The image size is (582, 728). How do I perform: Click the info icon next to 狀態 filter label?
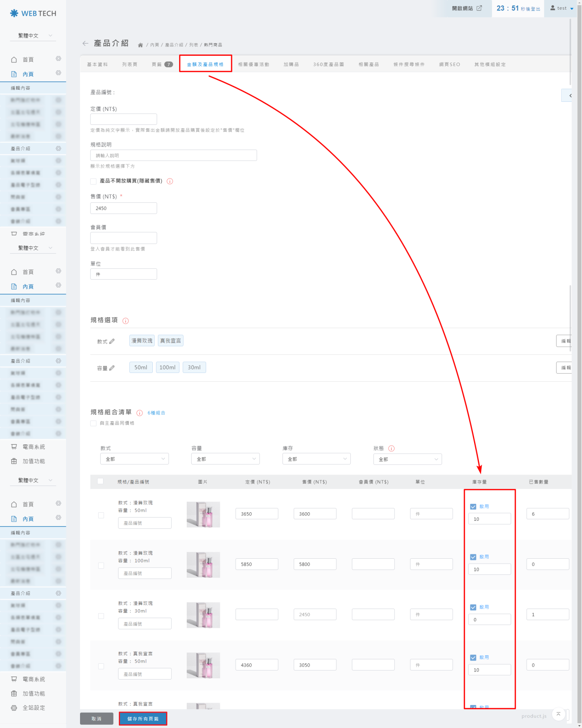point(391,448)
